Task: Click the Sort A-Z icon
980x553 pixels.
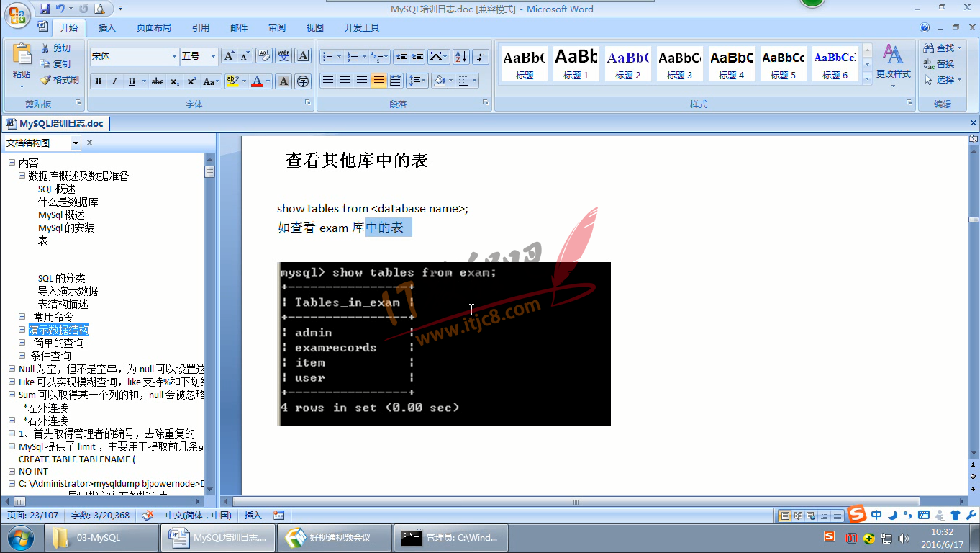Action: tap(460, 56)
